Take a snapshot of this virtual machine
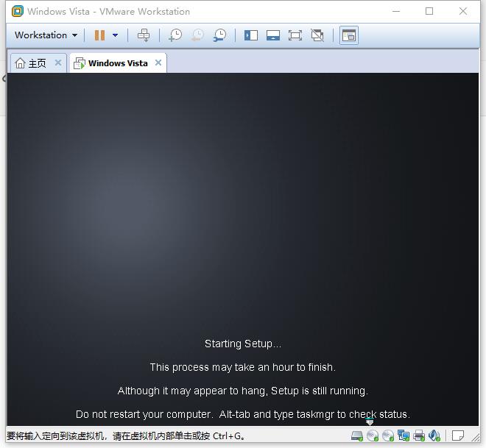 (x=175, y=35)
